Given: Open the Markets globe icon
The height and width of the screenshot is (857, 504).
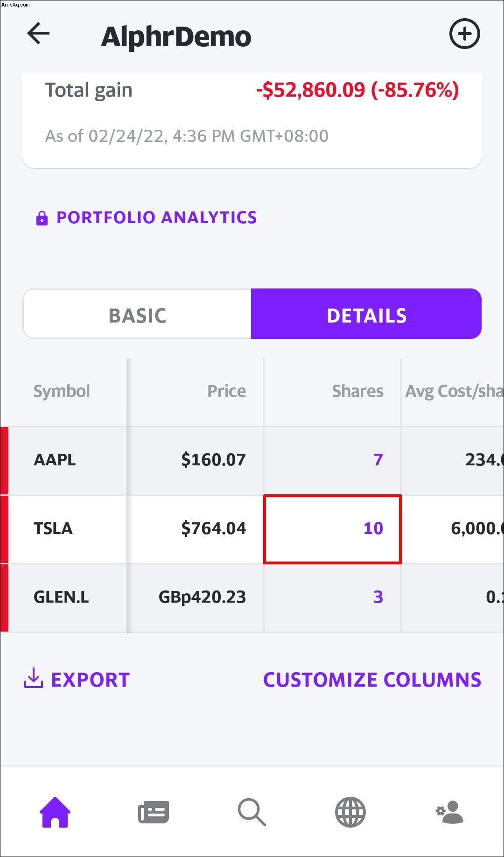Looking at the screenshot, I should click(350, 812).
